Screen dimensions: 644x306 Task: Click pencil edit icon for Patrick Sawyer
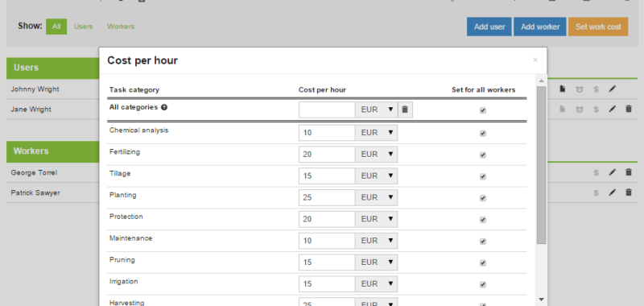coord(612,192)
